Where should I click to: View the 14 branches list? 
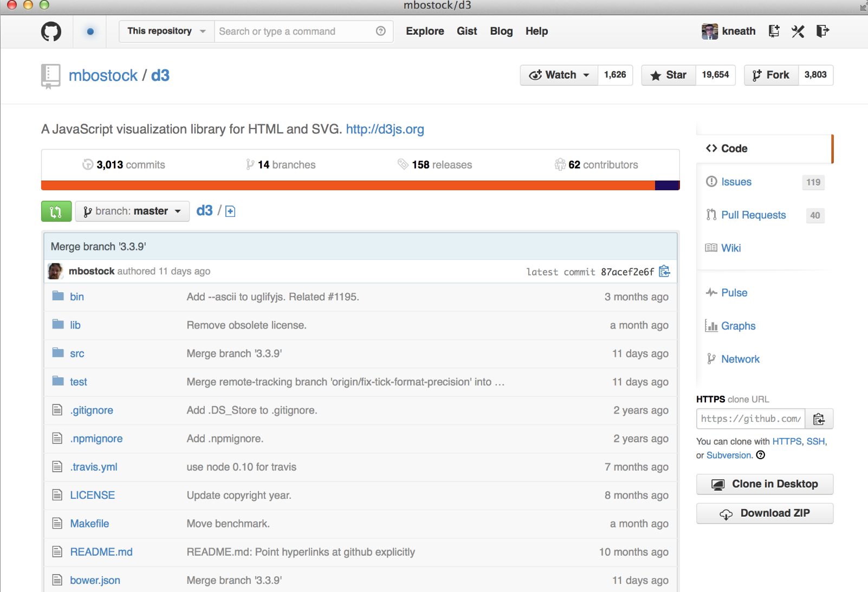281,165
